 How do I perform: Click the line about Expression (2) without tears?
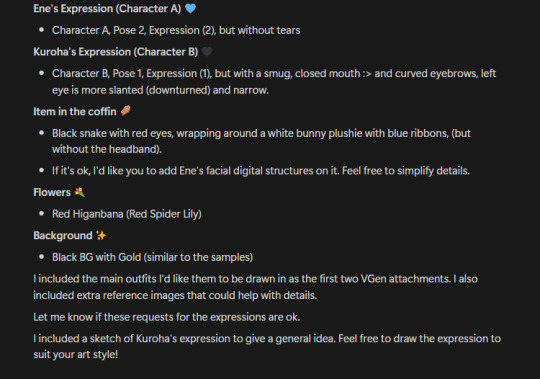tap(176, 30)
